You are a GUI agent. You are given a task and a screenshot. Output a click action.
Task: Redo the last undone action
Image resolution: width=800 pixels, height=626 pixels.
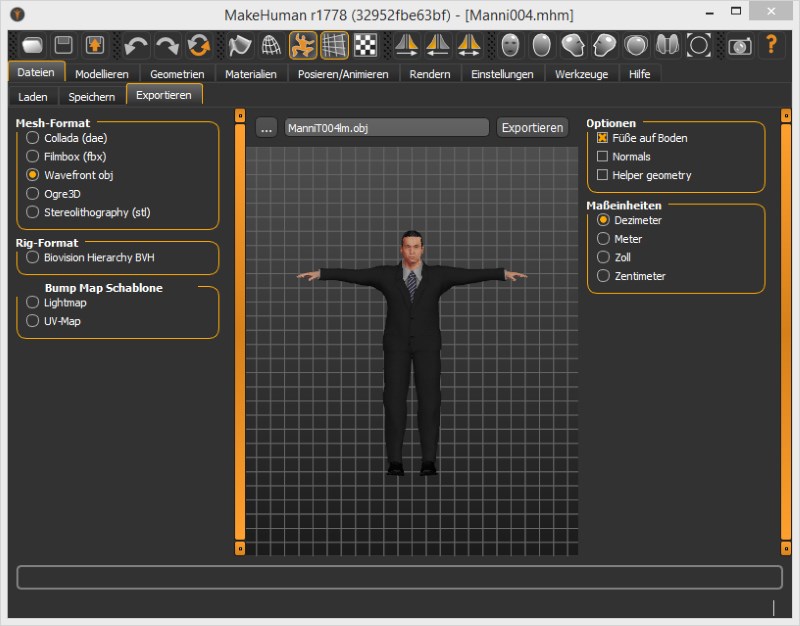pyautogui.click(x=167, y=45)
